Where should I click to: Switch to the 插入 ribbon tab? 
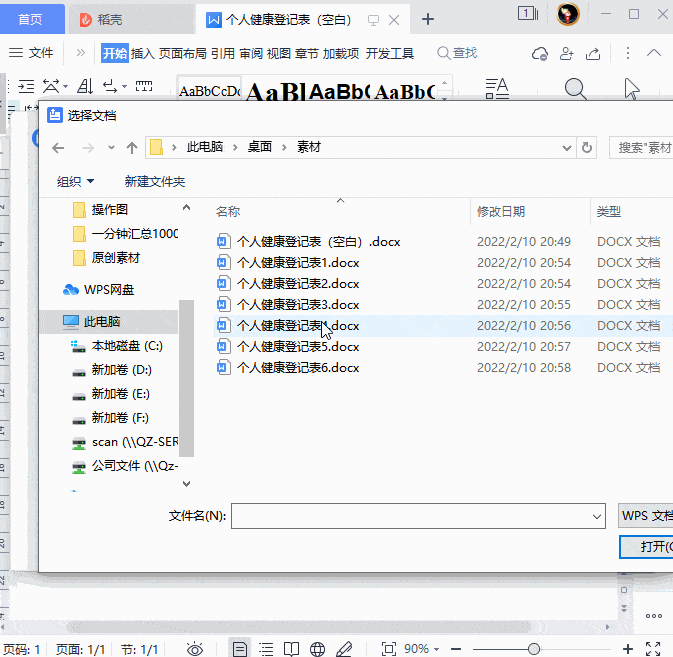coord(142,53)
